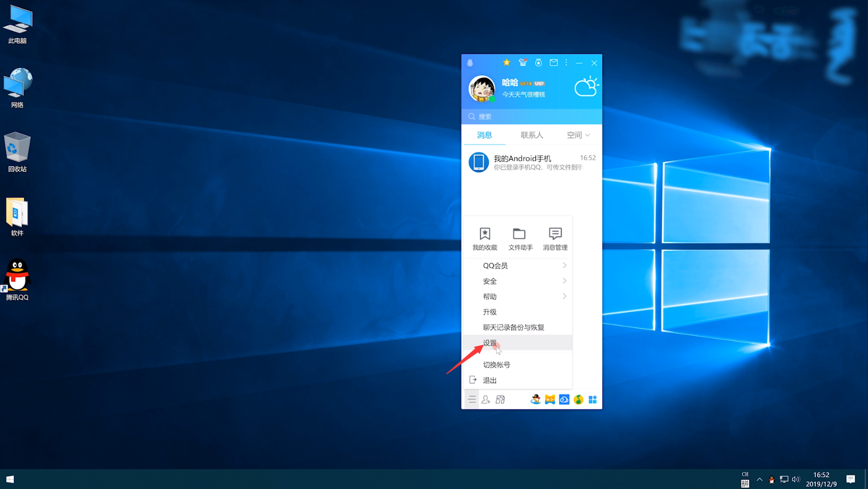Image resolution: width=868 pixels, height=489 pixels.
Task: Switch to the 空间 tab
Action: click(574, 135)
